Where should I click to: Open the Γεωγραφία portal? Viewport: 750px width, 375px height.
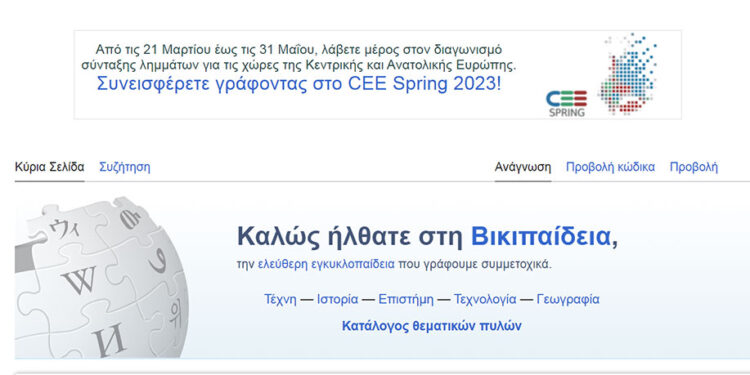click(x=568, y=299)
